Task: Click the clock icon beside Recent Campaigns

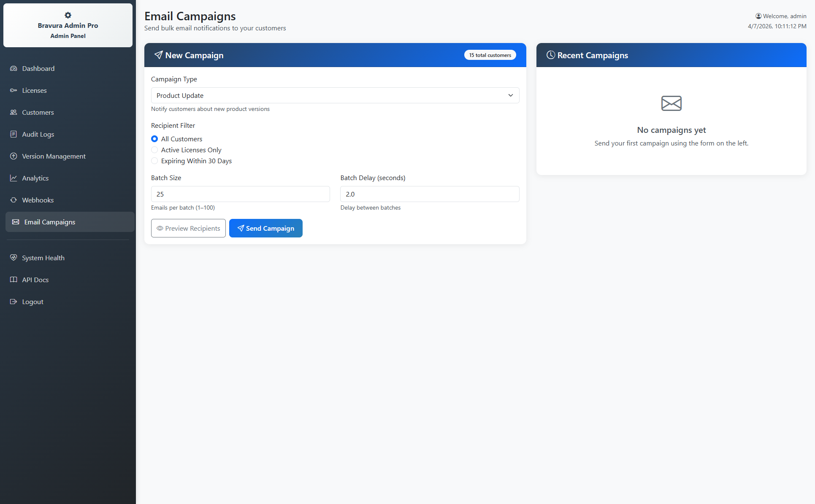Action: click(x=551, y=55)
